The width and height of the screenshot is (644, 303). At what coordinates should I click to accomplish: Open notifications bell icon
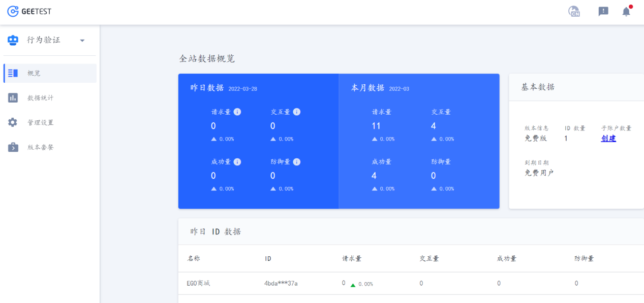tap(626, 11)
